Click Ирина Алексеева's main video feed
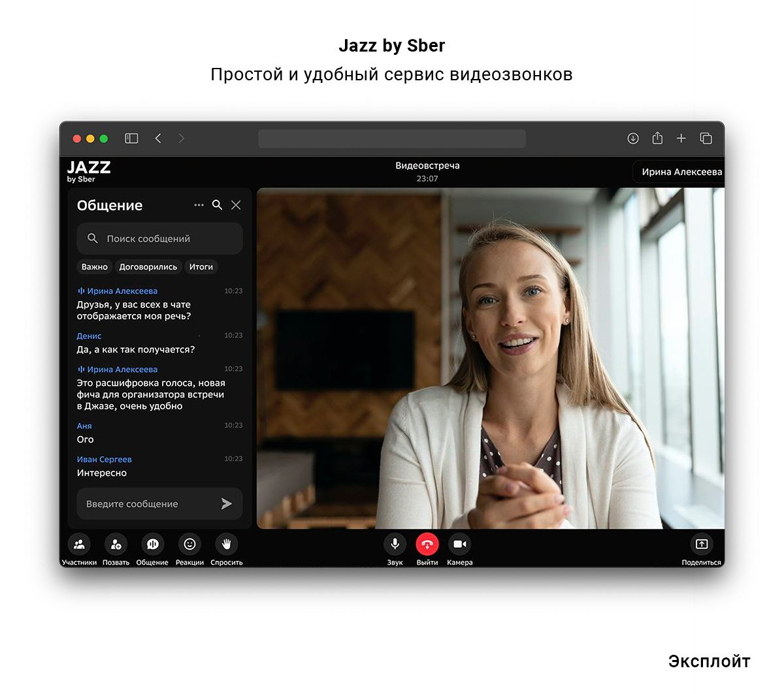784x694 pixels. point(491,358)
